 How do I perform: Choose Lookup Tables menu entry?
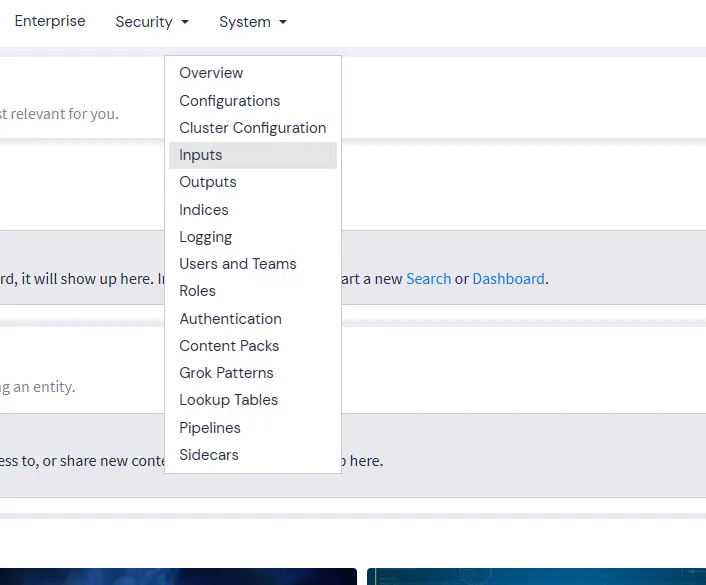pos(253,400)
